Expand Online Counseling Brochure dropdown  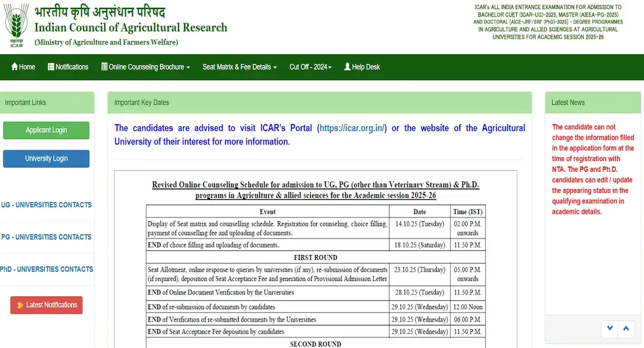[x=146, y=67]
